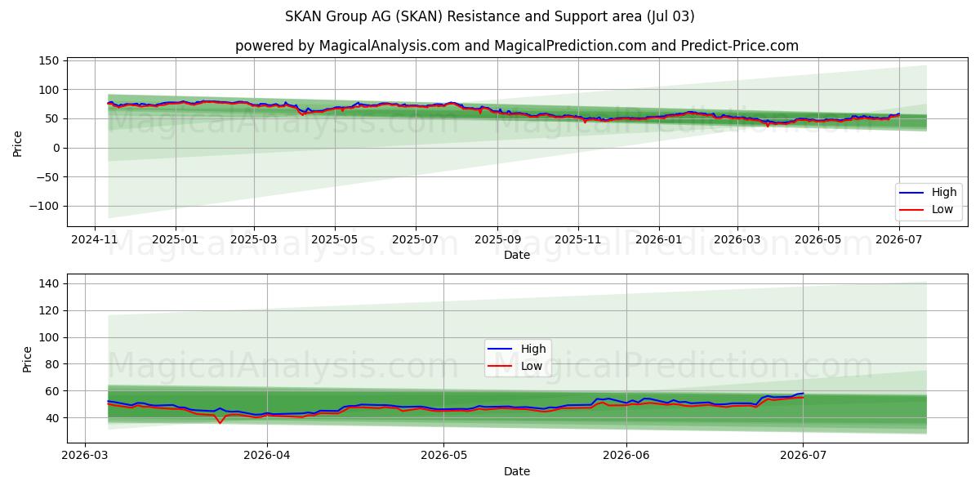The width and height of the screenshot is (980, 490).
Task: Click the top chart x-axis label '2025-03'
Action: tap(253, 240)
